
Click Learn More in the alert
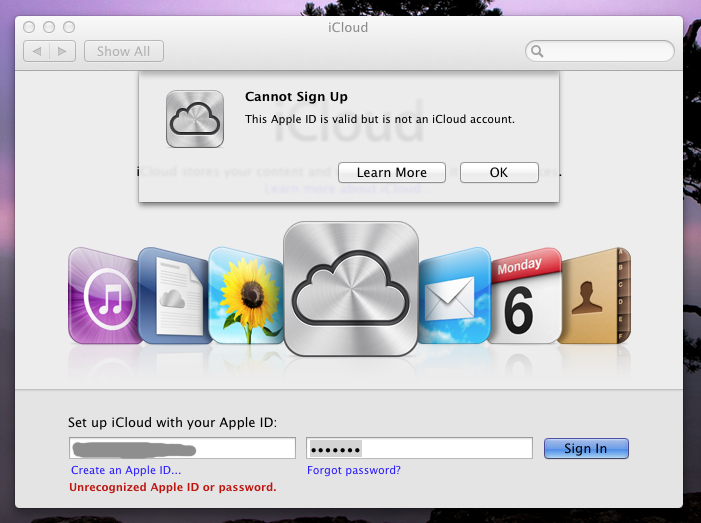point(392,173)
